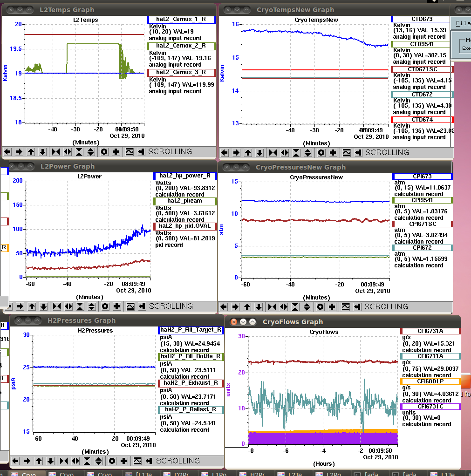
Task: Select the CTD9541 curve legend label
Action: coord(422,44)
